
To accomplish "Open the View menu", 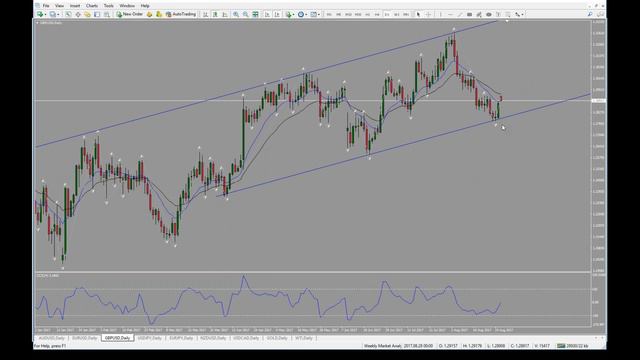I will pyautogui.click(x=59, y=6).
